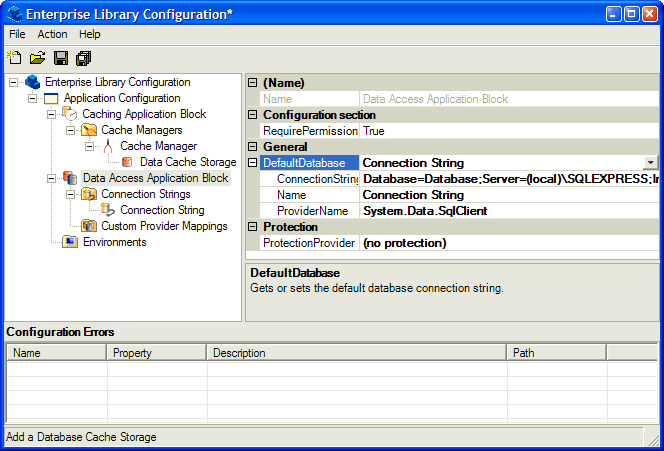Image resolution: width=664 pixels, height=451 pixels.
Task: Click the Cache Managers folder icon
Action: [x=89, y=130]
